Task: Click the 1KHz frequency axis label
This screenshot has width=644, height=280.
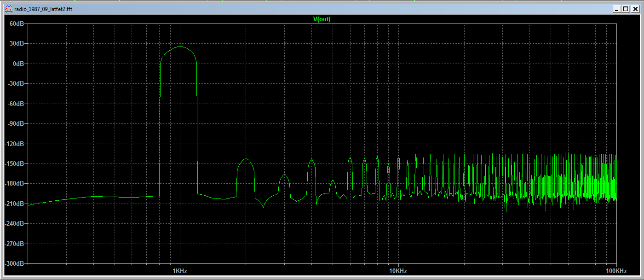Action: [x=179, y=271]
